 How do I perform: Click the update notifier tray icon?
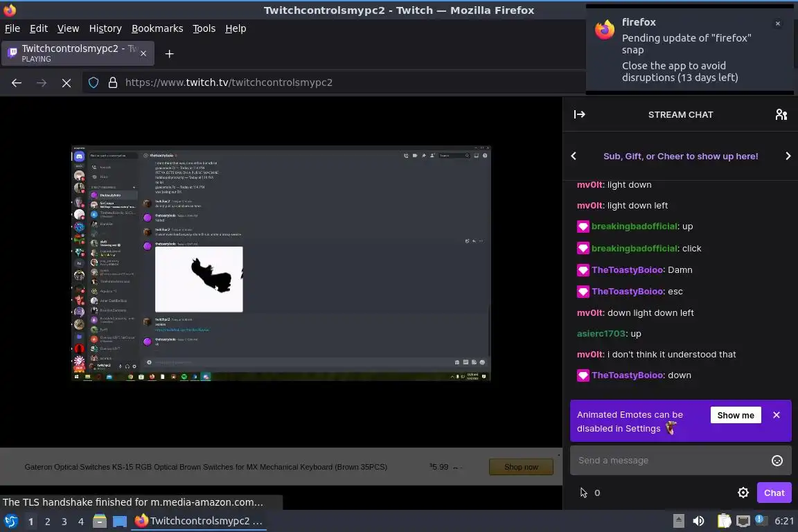[760, 520]
